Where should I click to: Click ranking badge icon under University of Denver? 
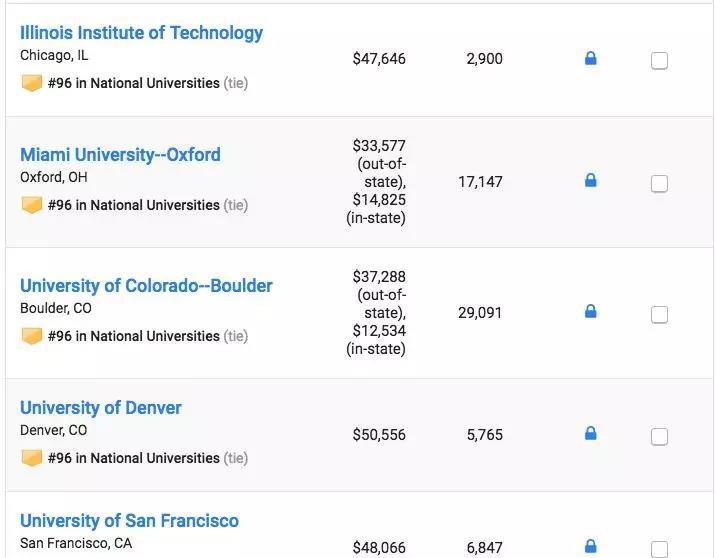(x=32, y=458)
